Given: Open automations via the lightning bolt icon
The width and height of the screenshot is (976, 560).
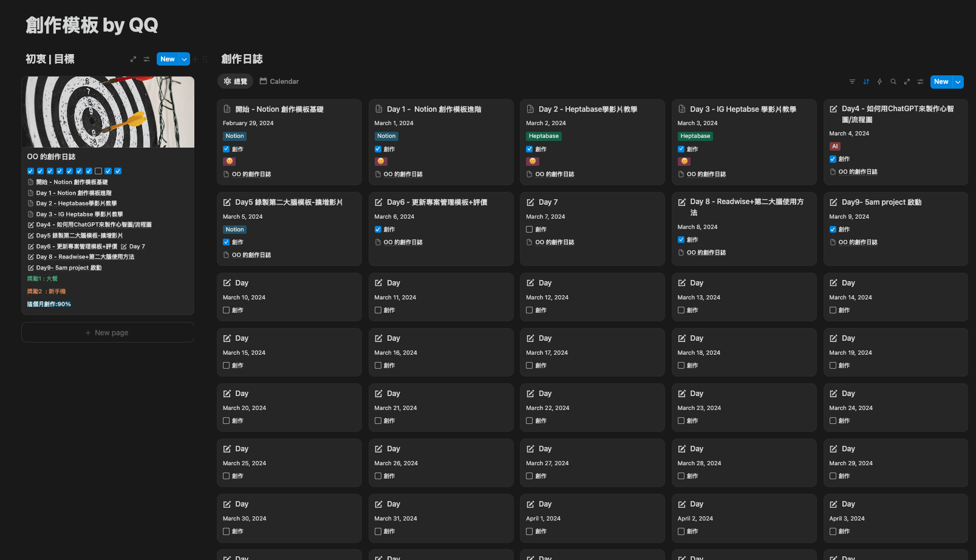Looking at the screenshot, I should [879, 82].
